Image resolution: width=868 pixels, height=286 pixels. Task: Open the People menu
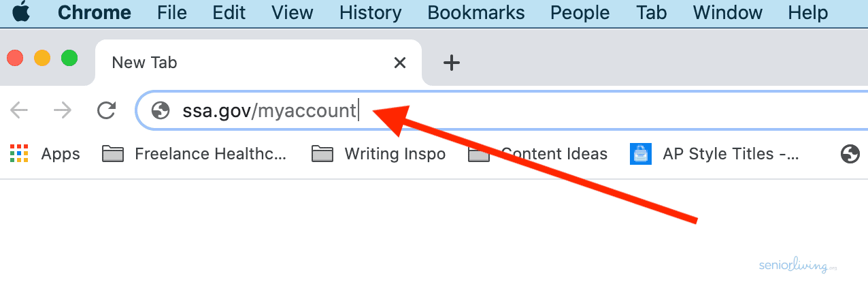click(580, 12)
